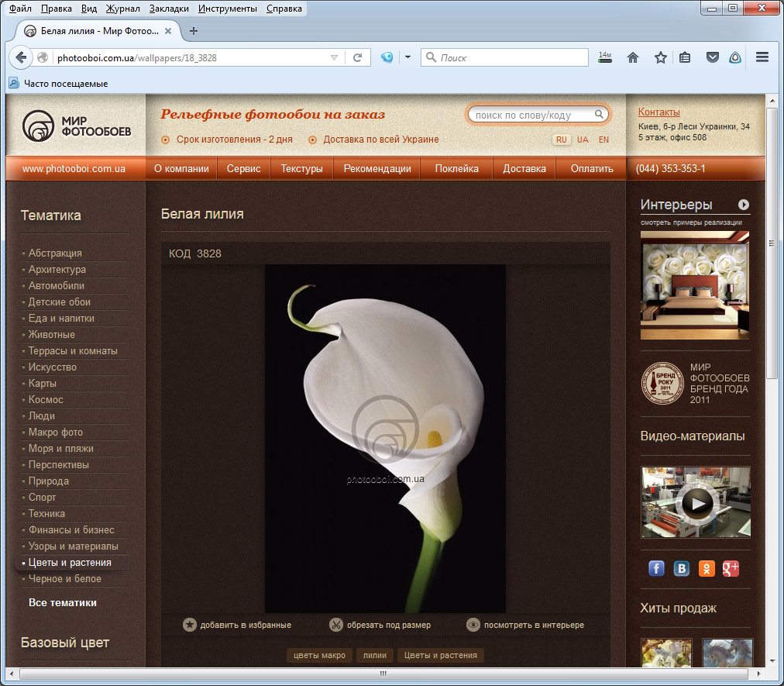This screenshot has height=686, width=784.
Task: Play the Видео-материалы video thumbnail
Action: (696, 502)
